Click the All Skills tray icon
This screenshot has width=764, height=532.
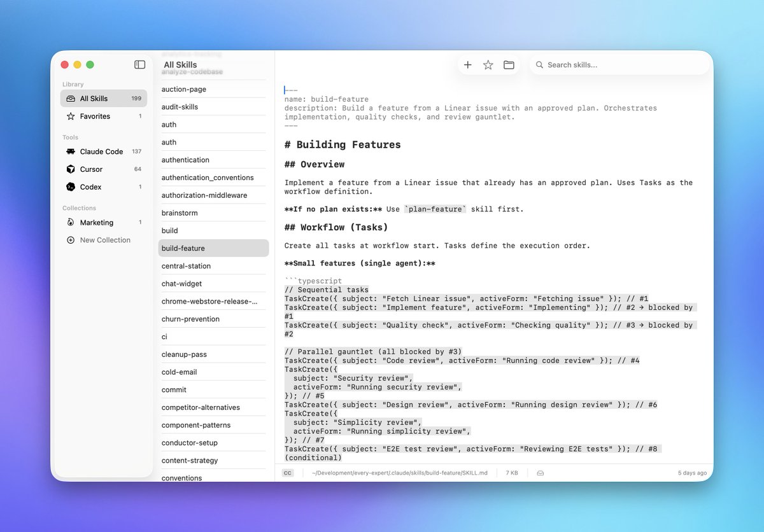pos(71,99)
